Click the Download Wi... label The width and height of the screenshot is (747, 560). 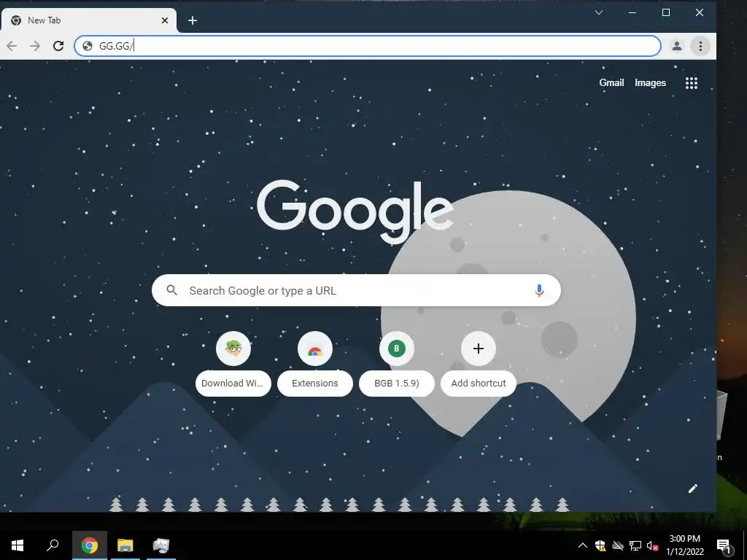point(233,384)
